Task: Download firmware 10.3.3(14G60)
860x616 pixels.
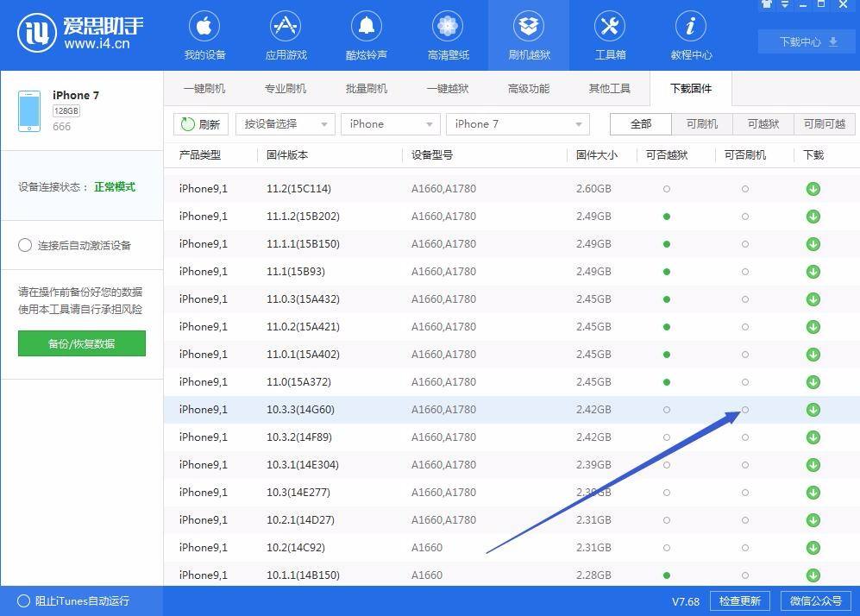Action: (813, 409)
